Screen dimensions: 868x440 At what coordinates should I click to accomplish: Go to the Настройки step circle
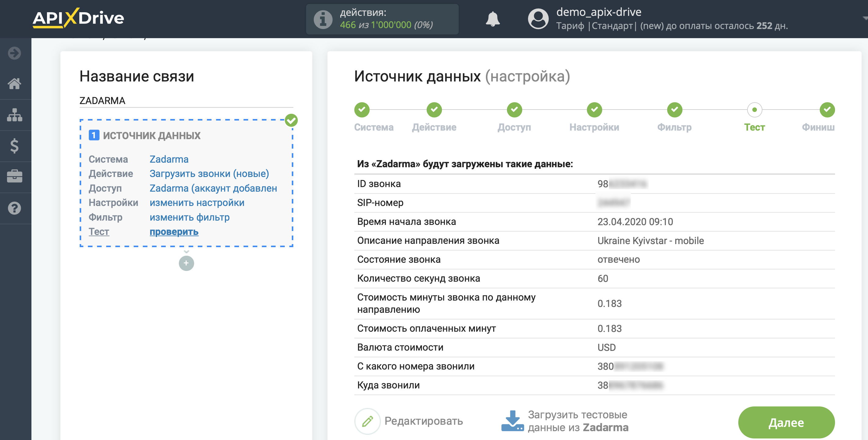[x=595, y=110]
